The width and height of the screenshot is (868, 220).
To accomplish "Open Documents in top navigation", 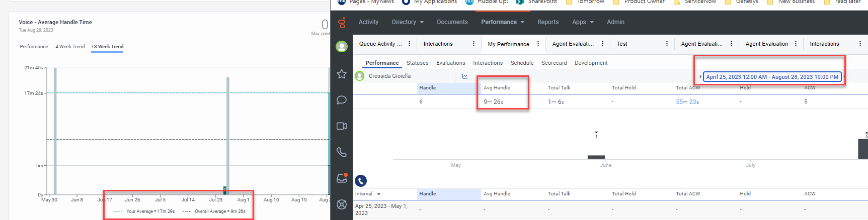I will pyautogui.click(x=452, y=22).
